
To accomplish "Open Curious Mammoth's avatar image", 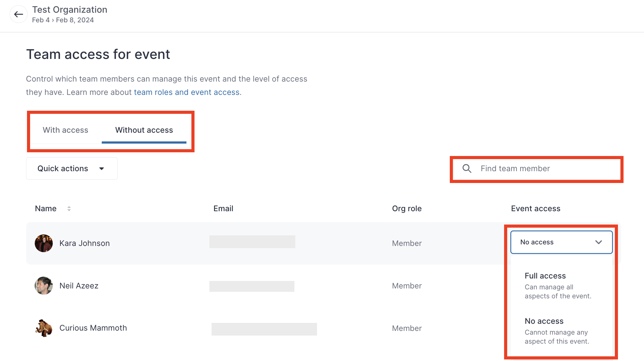I will tap(44, 328).
